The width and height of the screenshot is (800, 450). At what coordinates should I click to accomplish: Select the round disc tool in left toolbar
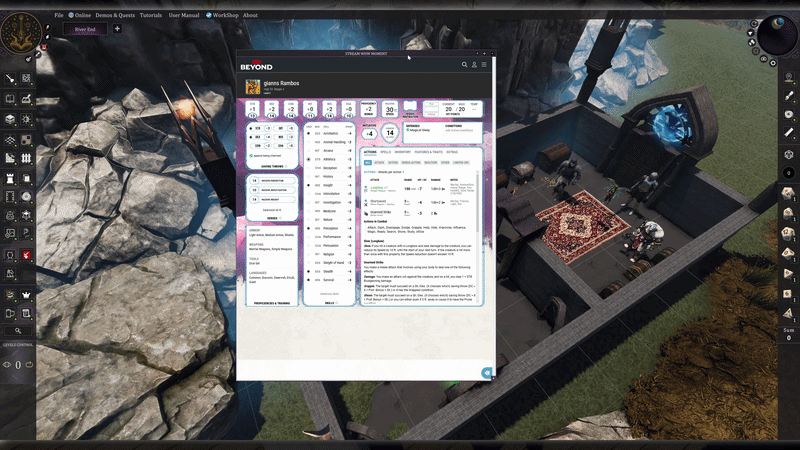click(x=26, y=196)
